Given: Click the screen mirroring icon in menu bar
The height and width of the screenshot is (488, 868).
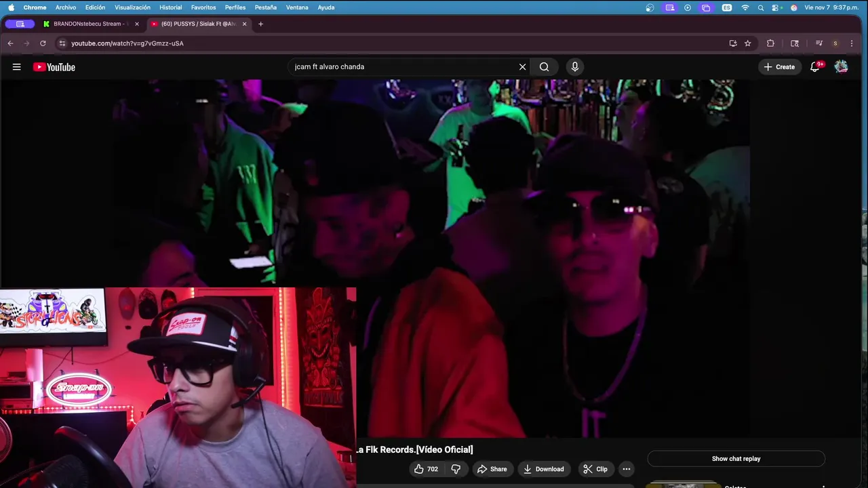Looking at the screenshot, I should point(670,7).
